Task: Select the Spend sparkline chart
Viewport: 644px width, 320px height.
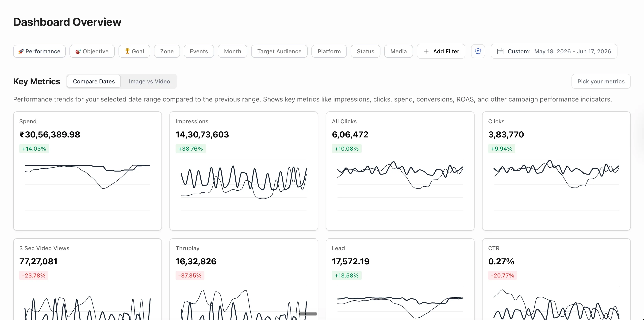Action: point(88,185)
